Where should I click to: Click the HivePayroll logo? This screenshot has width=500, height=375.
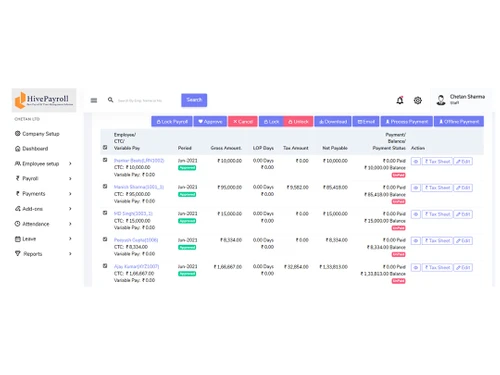tap(44, 100)
